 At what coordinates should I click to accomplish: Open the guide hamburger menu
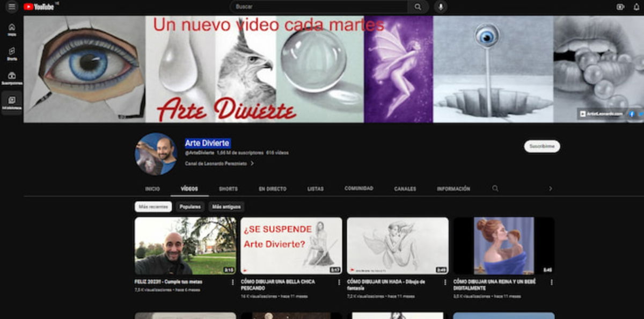[x=11, y=6]
